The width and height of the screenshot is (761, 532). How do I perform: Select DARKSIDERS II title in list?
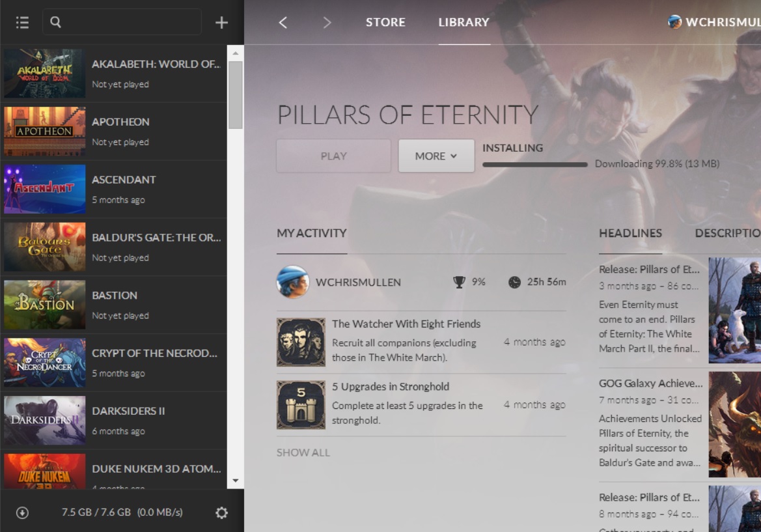pyautogui.click(x=129, y=411)
